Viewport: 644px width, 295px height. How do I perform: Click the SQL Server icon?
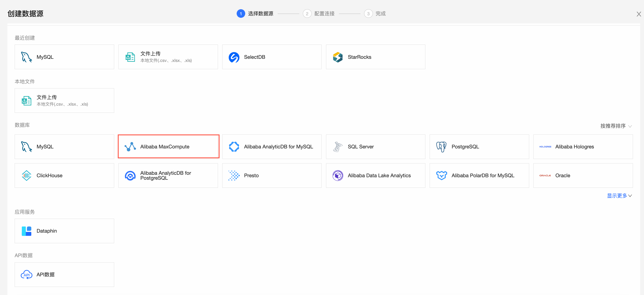pyautogui.click(x=338, y=147)
